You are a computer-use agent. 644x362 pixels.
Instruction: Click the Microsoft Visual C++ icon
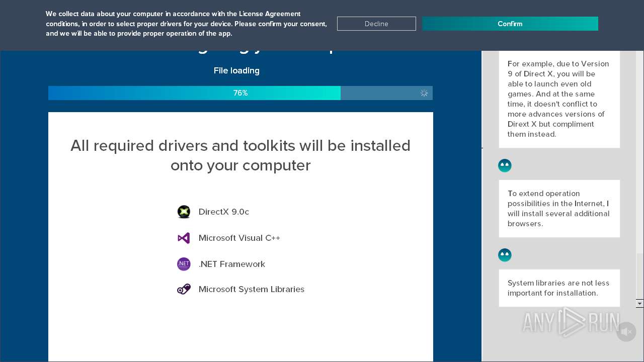(x=184, y=238)
